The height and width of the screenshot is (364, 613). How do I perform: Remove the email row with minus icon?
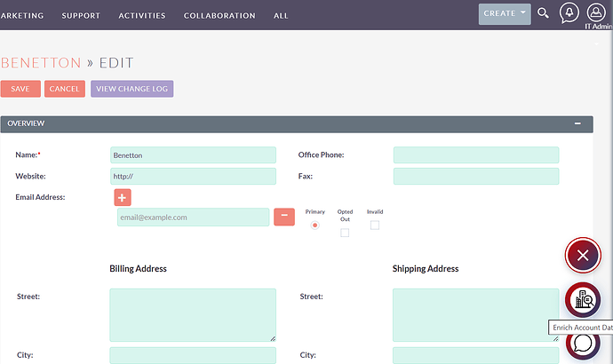tap(283, 217)
